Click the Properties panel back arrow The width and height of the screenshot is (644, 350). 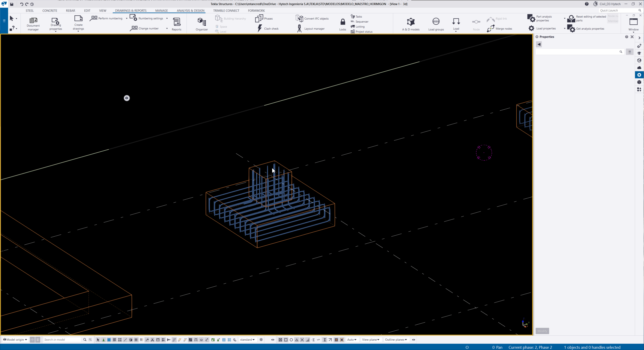click(539, 44)
